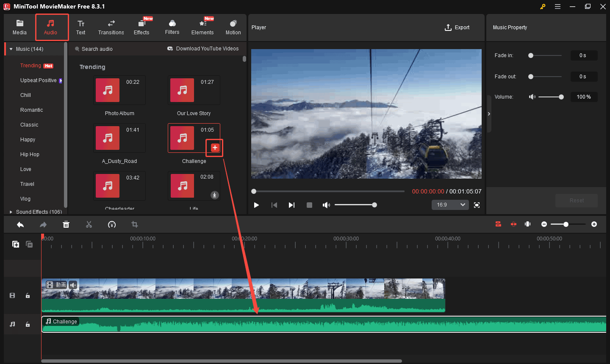Collapse the Music (144) category
This screenshot has width=610, height=364.
[11, 49]
